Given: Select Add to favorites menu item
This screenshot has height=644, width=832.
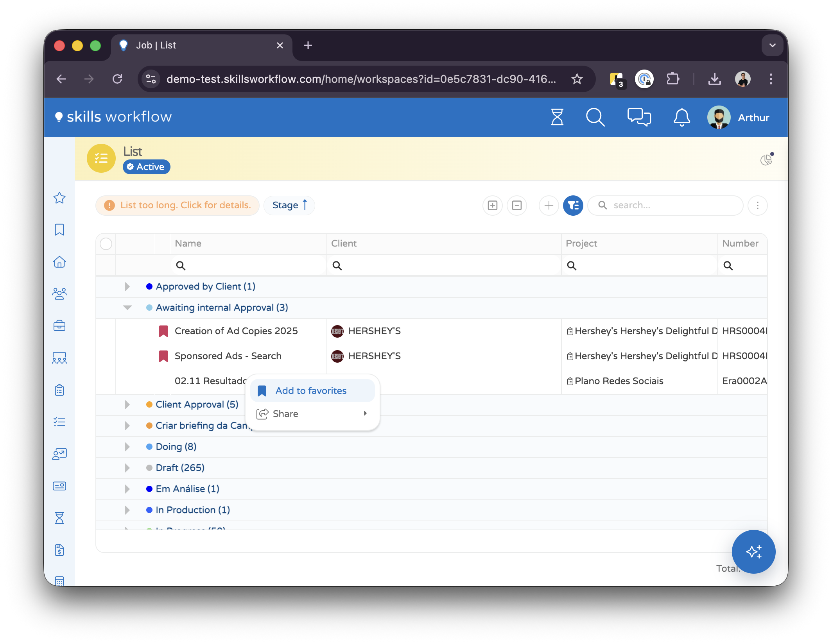Looking at the screenshot, I should pyautogui.click(x=312, y=391).
